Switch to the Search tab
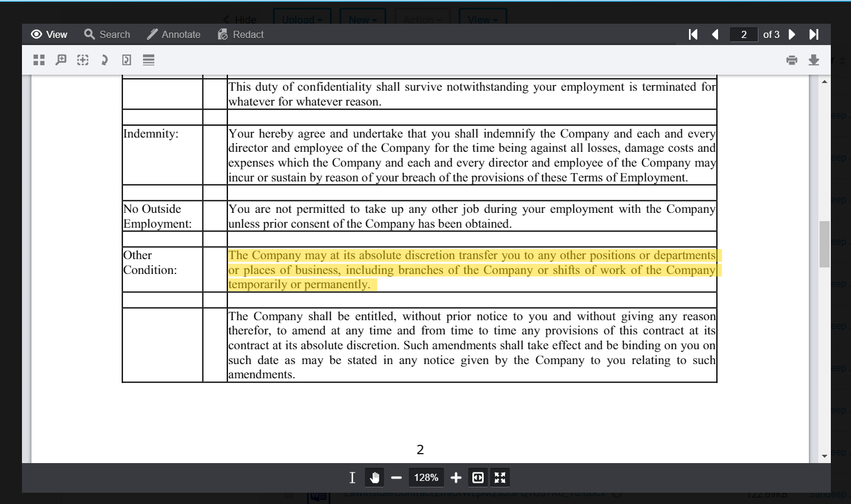Image resolution: width=851 pixels, height=504 pixels. [107, 34]
